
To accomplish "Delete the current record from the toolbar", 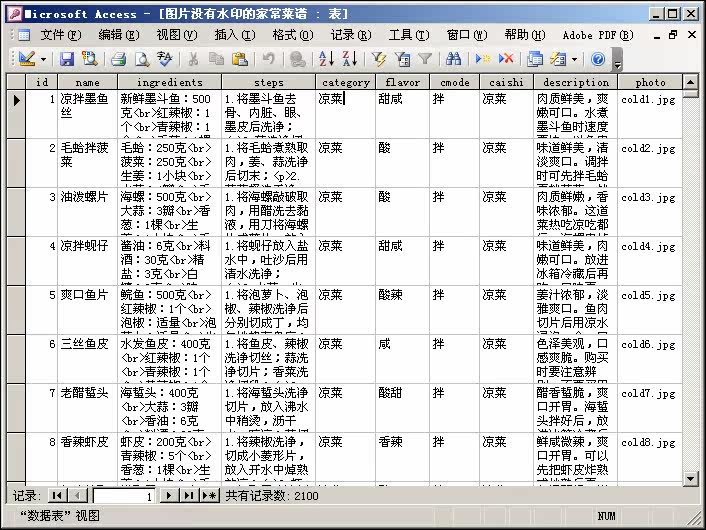I will tap(506, 59).
